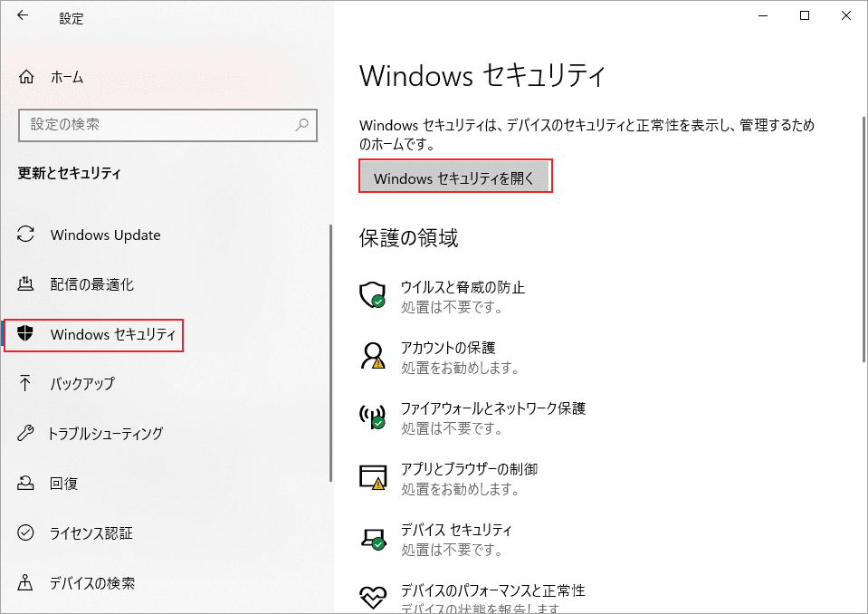The width and height of the screenshot is (868, 614).
Task: Click the デバイスの検索 locator icon
Action: pyautogui.click(x=25, y=582)
